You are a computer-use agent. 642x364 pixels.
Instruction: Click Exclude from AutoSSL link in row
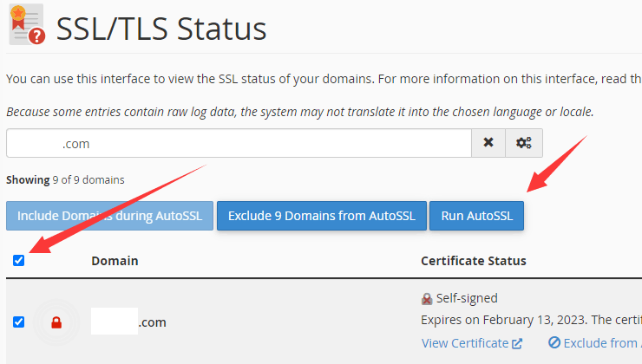pyautogui.click(x=600, y=343)
